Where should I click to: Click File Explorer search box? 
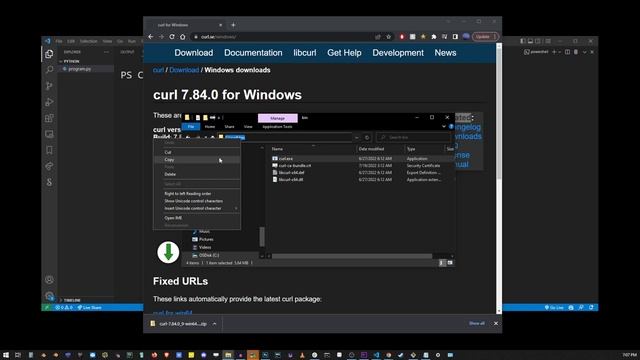413,138
